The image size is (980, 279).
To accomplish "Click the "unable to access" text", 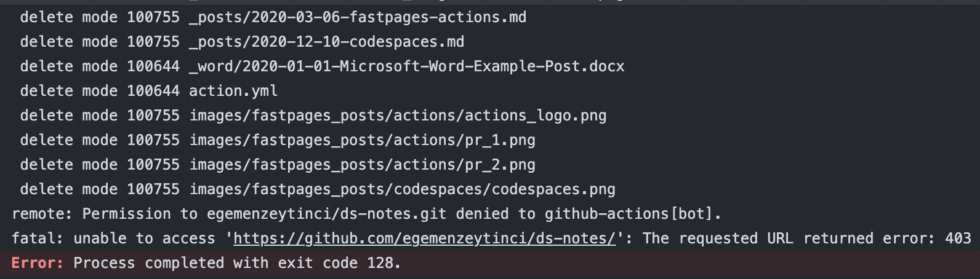I will pyautogui.click(x=144, y=238).
